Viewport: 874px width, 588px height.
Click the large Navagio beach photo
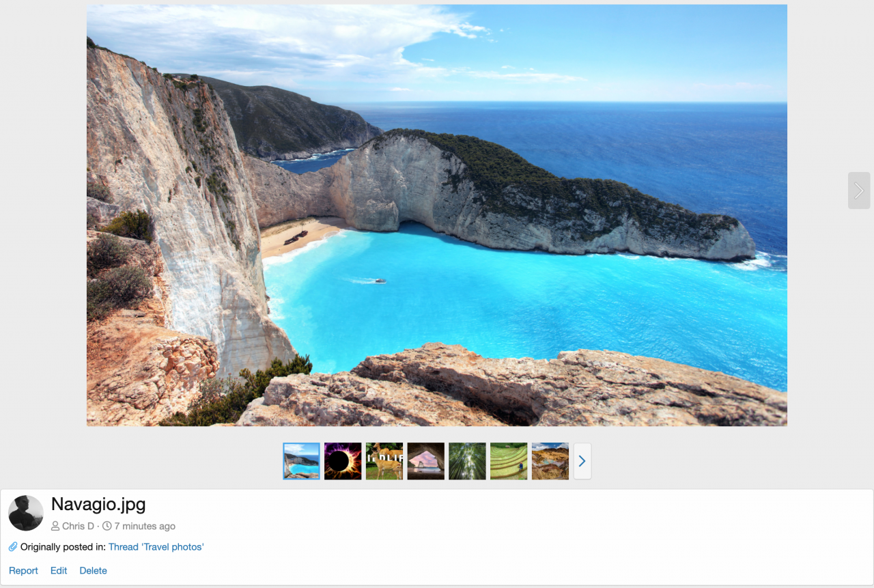[437, 215]
